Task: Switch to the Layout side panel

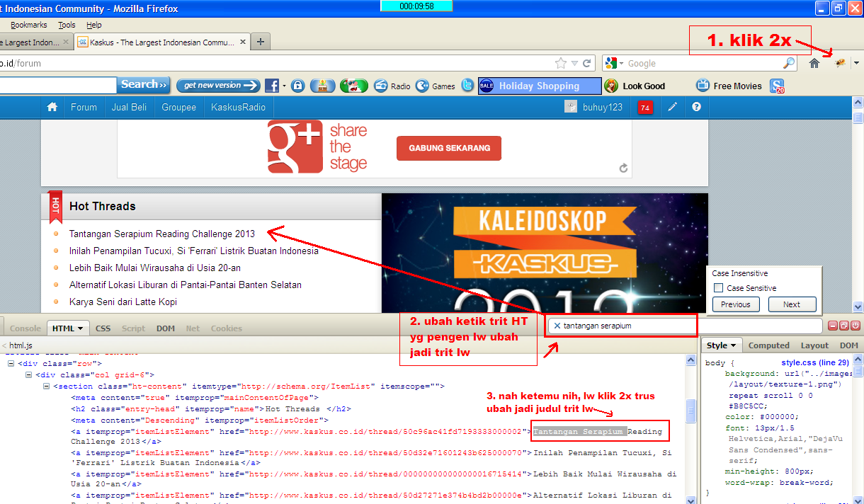Action: (x=814, y=345)
